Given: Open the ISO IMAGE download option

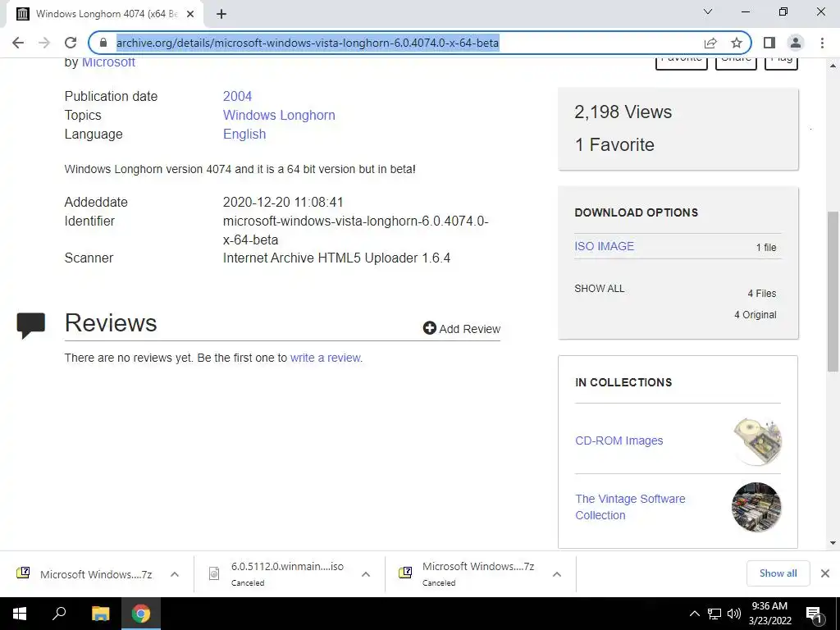Looking at the screenshot, I should pyautogui.click(x=605, y=246).
